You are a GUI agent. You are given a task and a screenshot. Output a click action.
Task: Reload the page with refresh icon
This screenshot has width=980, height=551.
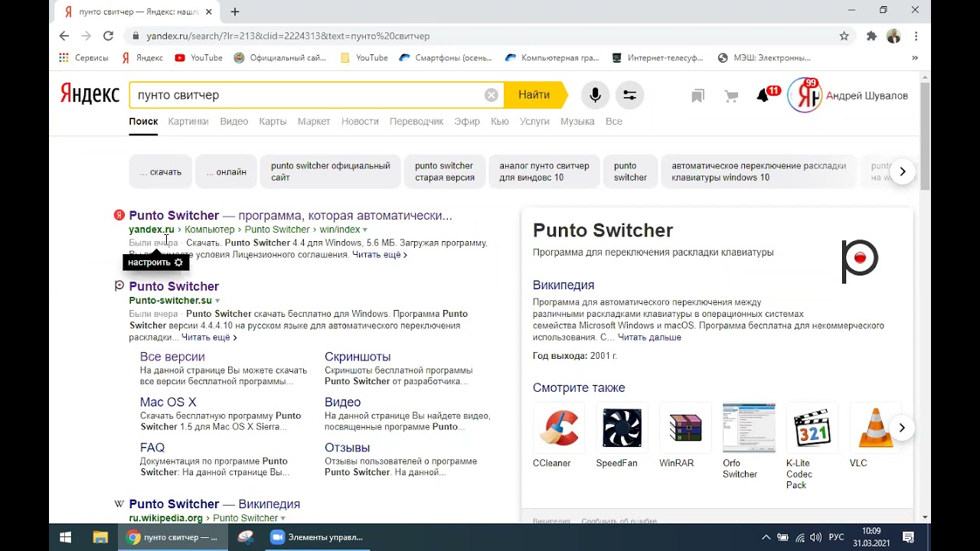point(109,36)
